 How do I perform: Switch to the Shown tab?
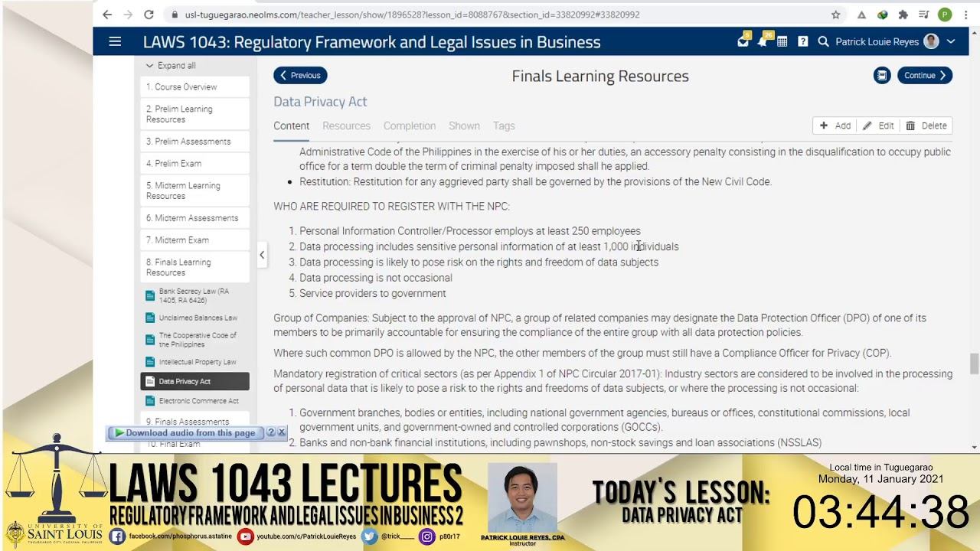(x=464, y=126)
